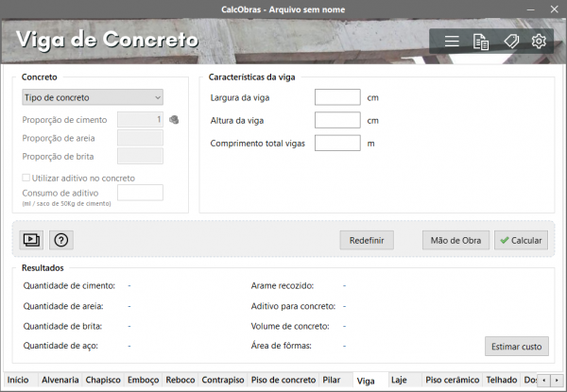Open settings gear icon
Screen dimensions: 567x392
tap(539, 42)
